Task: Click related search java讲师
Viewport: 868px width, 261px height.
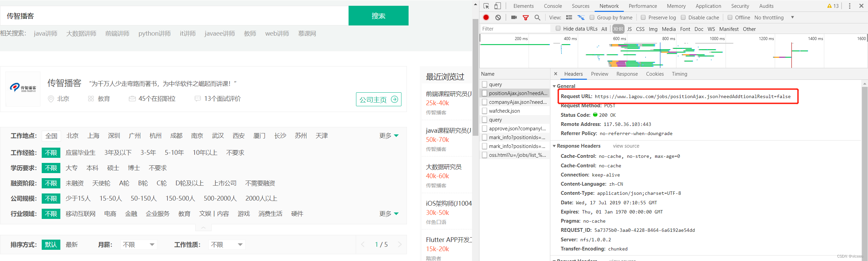Action: pyautogui.click(x=45, y=34)
